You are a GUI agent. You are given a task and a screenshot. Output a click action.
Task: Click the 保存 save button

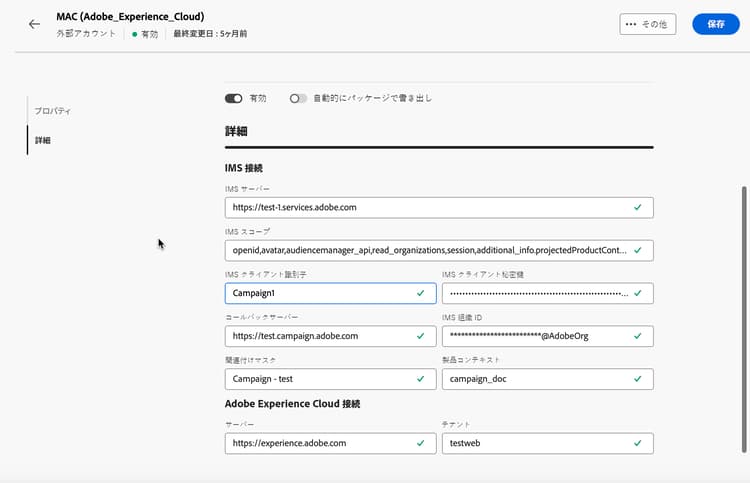click(x=716, y=24)
